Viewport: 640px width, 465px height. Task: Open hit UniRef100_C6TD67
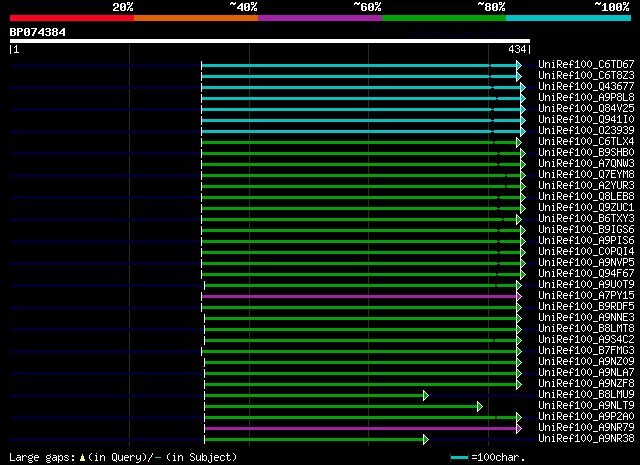pyautogui.click(x=586, y=65)
